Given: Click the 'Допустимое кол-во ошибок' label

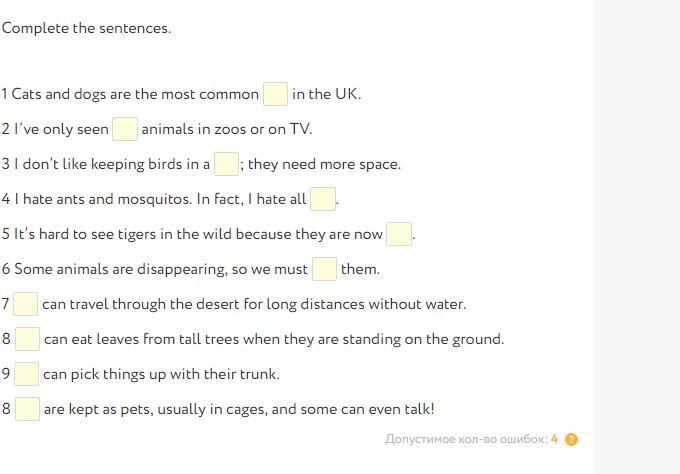Looking at the screenshot, I should click(x=465, y=439).
